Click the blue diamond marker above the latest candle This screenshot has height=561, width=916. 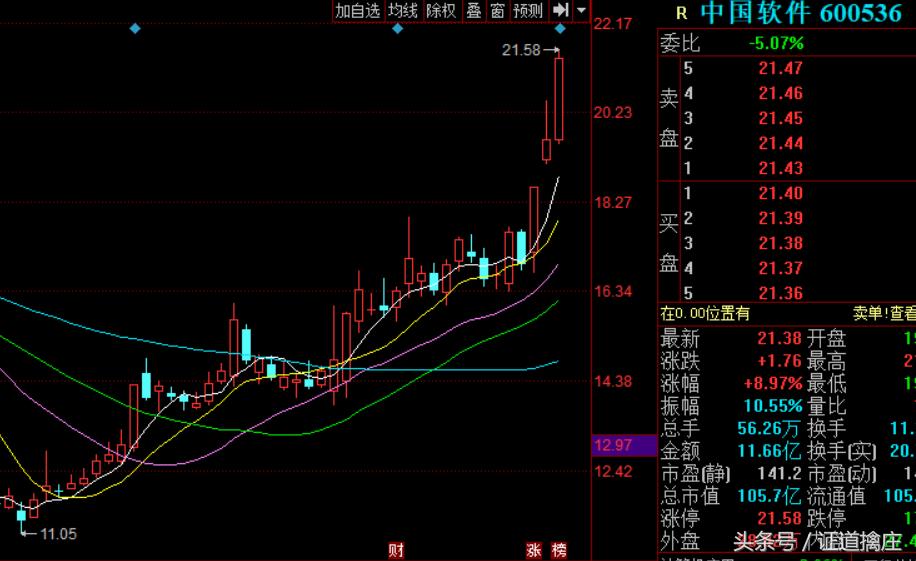coord(560,28)
